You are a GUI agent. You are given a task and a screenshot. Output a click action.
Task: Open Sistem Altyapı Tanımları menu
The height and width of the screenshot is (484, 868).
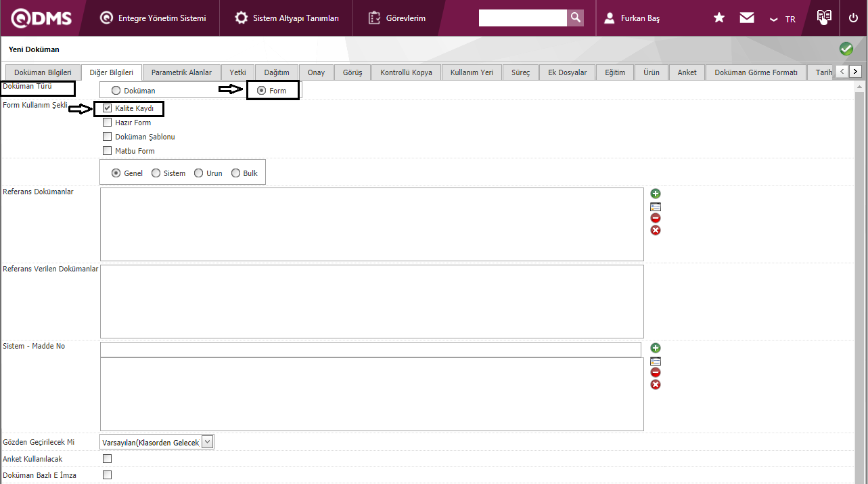click(x=287, y=18)
